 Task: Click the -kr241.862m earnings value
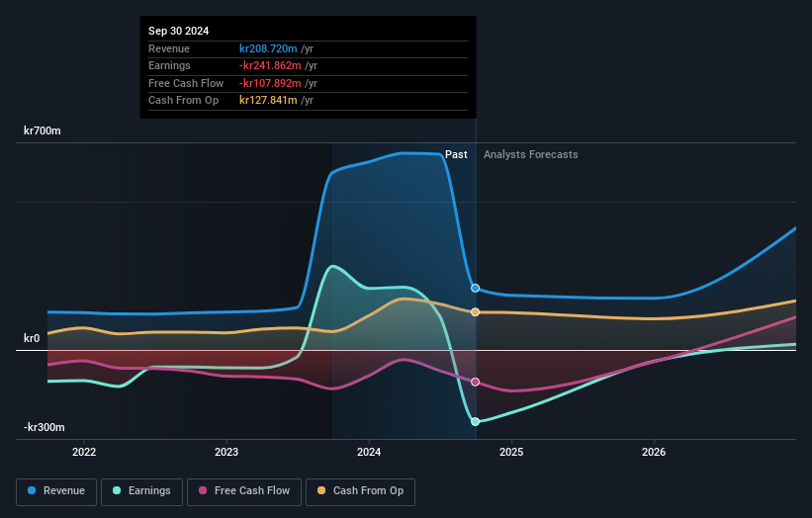[270, 65]
